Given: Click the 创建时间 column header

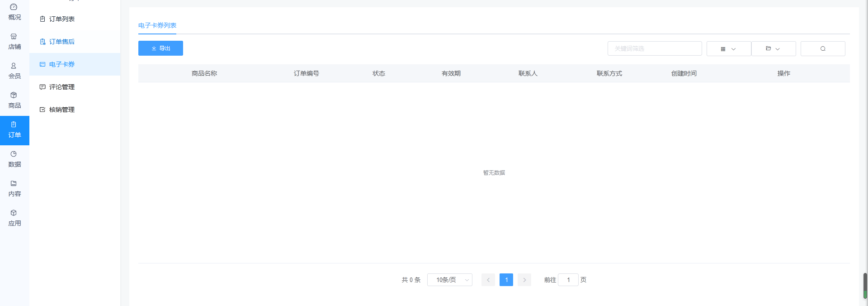Looking at the screenshot, I should [684, 73].
